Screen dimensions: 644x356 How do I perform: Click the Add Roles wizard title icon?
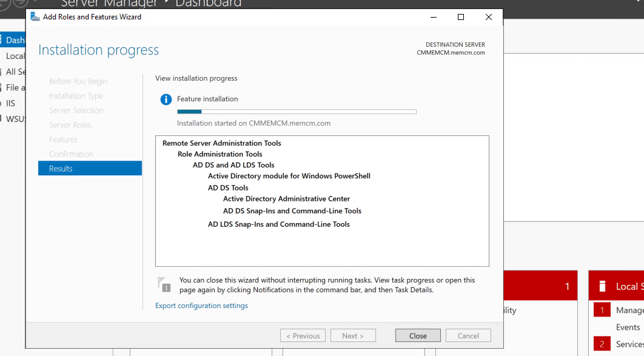pyautogui.click(x=35, y=17)
